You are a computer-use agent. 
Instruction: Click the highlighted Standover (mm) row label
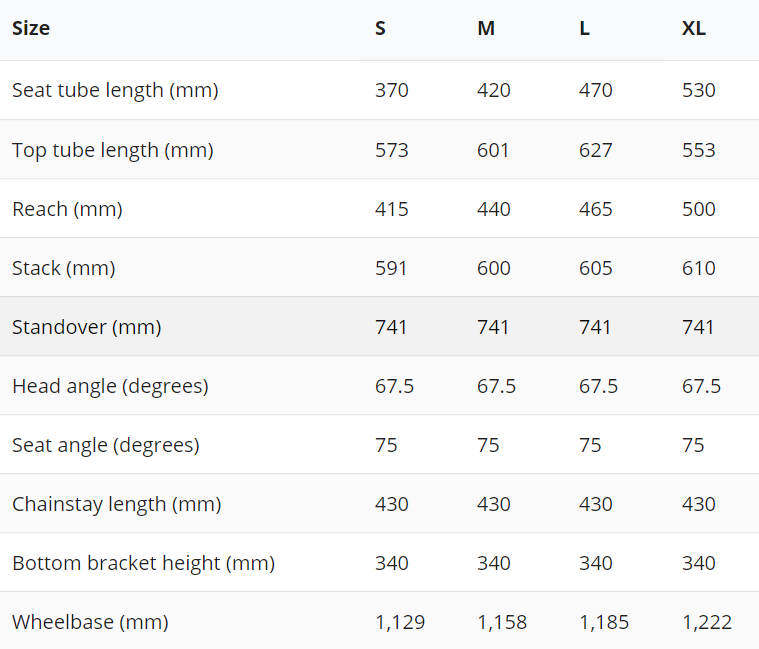point(87,327)
